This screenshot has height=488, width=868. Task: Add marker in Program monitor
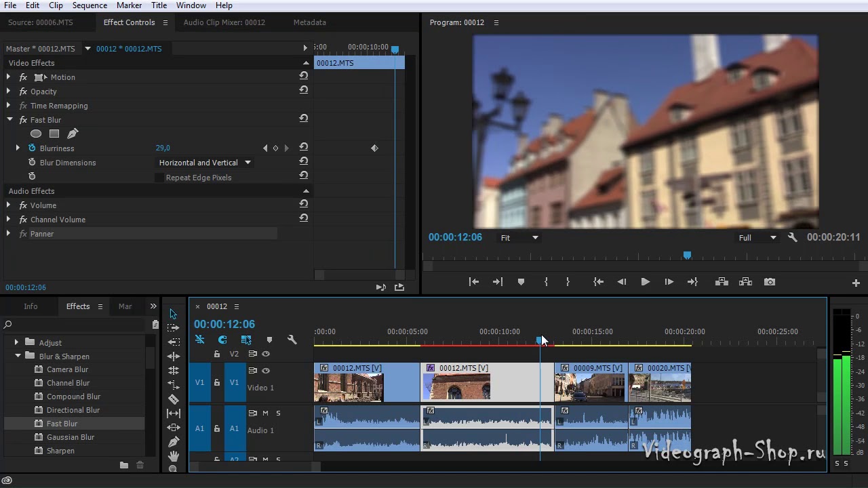(x=521, y=282)
